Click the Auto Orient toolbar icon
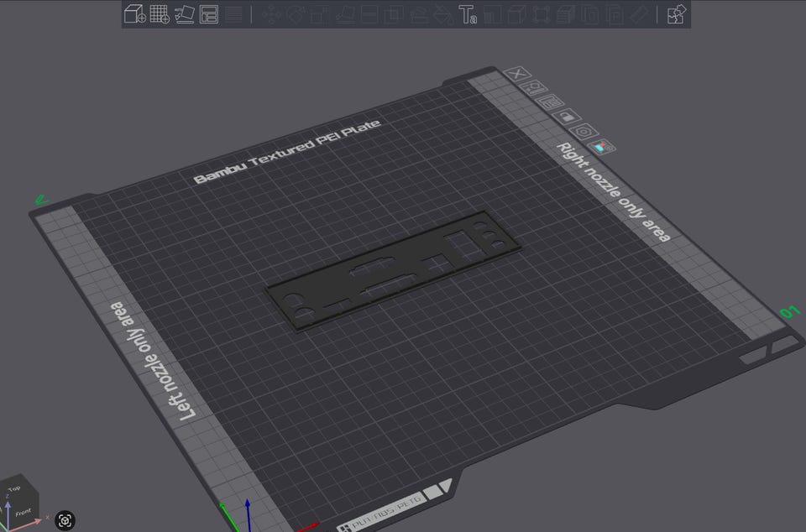The width and height of the screenshot is (806, 532). (185, 14)
